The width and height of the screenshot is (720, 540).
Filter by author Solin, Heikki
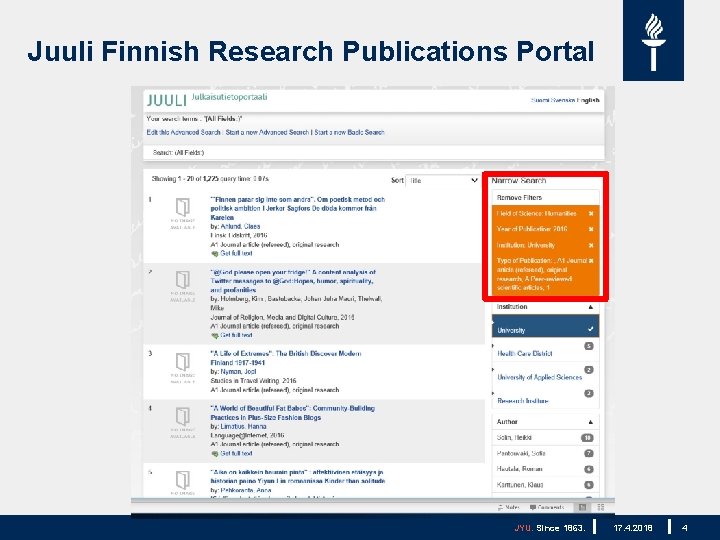(x=514, y=438)
